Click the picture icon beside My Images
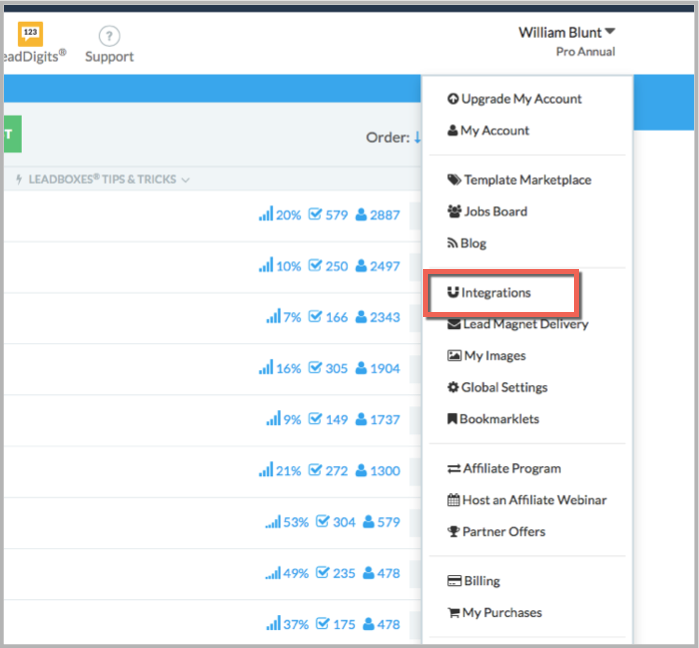Viewport: 699px width, 648px height. (x=454, y=356)
